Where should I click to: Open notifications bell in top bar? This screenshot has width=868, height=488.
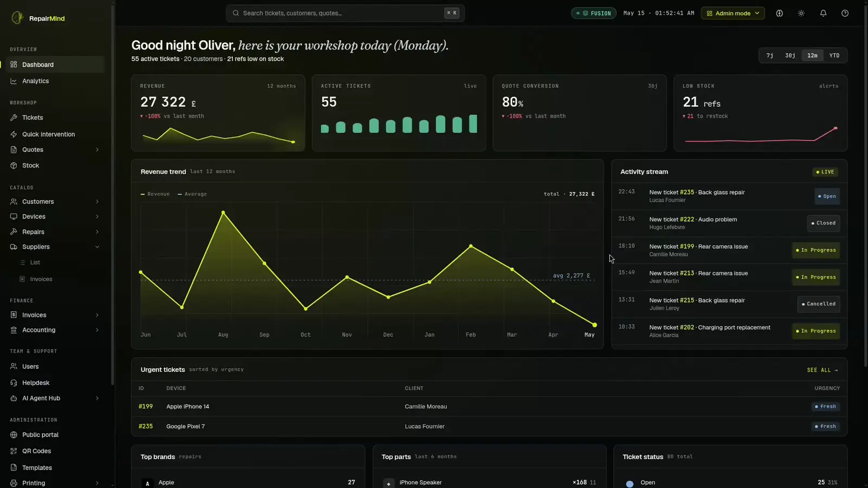pyautogui.click(x=823, y=13)
